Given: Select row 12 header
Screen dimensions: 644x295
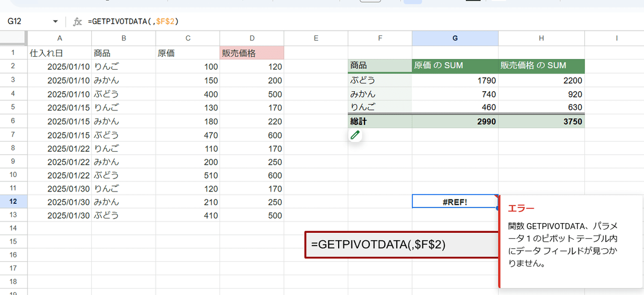Looking at the screenshot, I should [13, 202].
